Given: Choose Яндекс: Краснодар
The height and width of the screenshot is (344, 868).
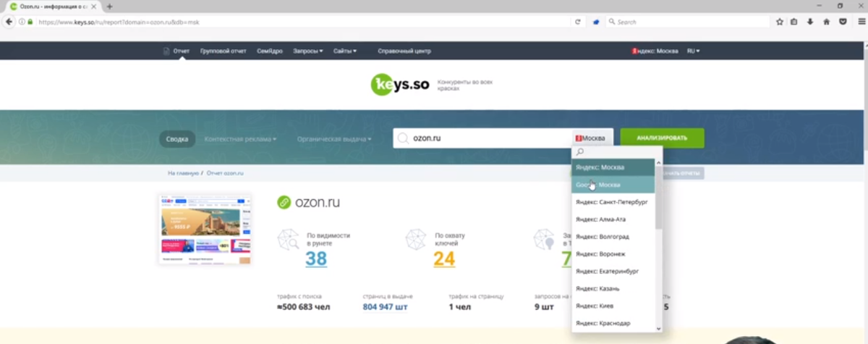Looking at the screenshot, I should pyautogui.click(x=613, y=323).
